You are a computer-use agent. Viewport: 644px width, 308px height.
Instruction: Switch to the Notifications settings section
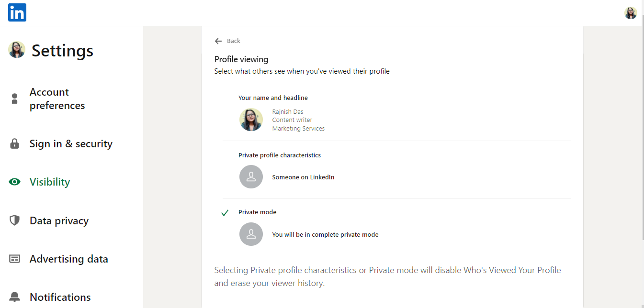pos(60,297)
